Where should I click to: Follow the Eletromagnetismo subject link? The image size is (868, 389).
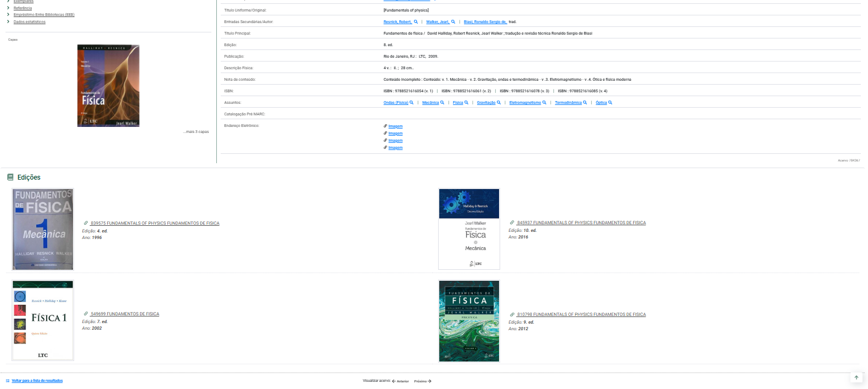point(525,103)
